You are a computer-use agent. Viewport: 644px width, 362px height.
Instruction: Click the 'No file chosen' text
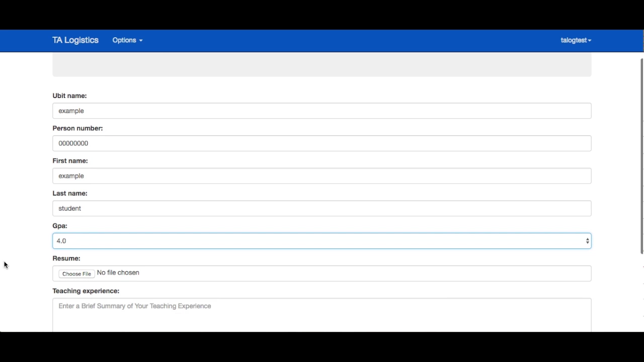click(x=118, y=273)
